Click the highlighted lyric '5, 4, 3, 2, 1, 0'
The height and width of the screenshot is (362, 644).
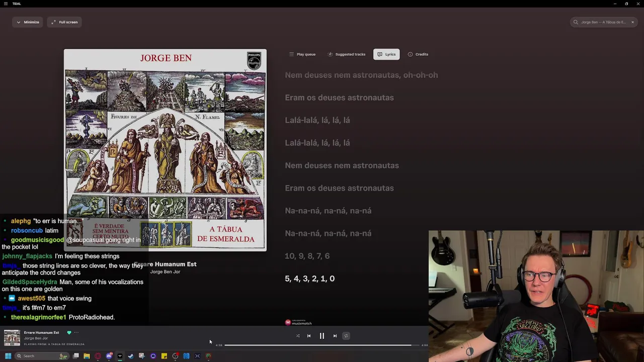309,279
